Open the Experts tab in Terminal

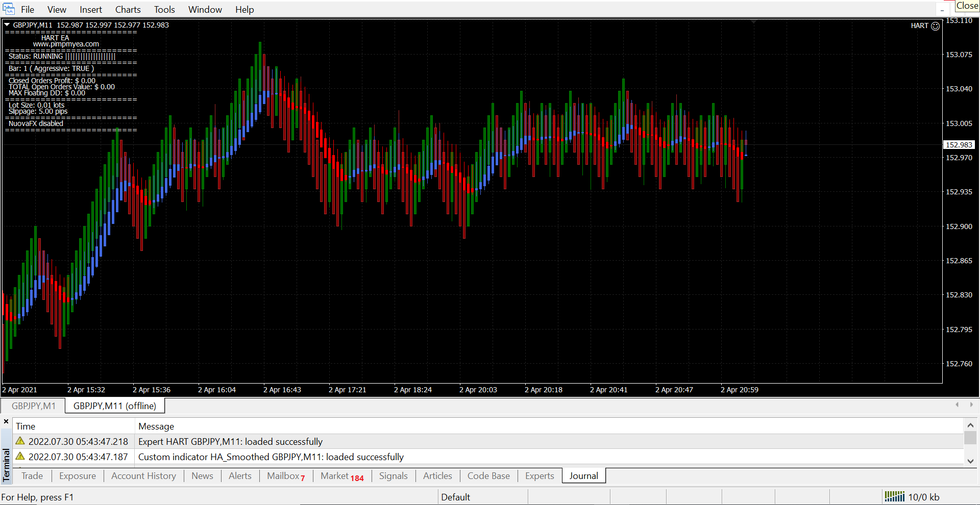tap(539, 476)
